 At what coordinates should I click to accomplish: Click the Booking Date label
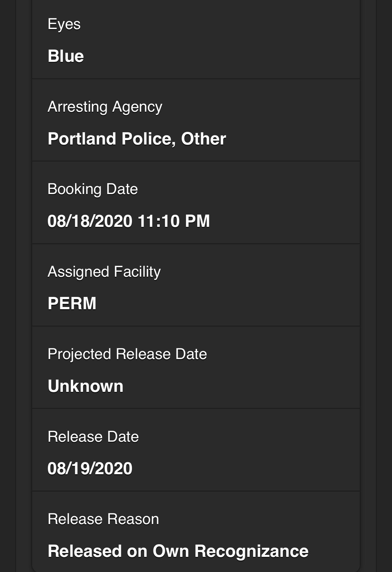92,189
